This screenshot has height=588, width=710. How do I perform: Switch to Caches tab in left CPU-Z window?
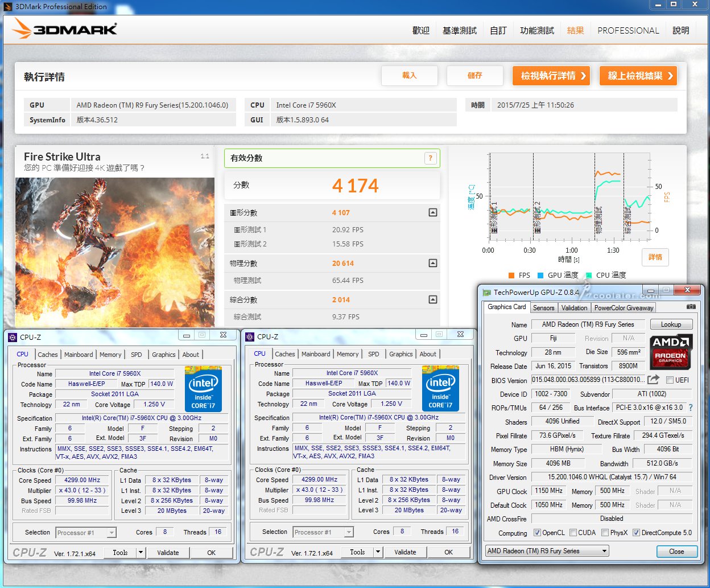(x=48, y=355)
